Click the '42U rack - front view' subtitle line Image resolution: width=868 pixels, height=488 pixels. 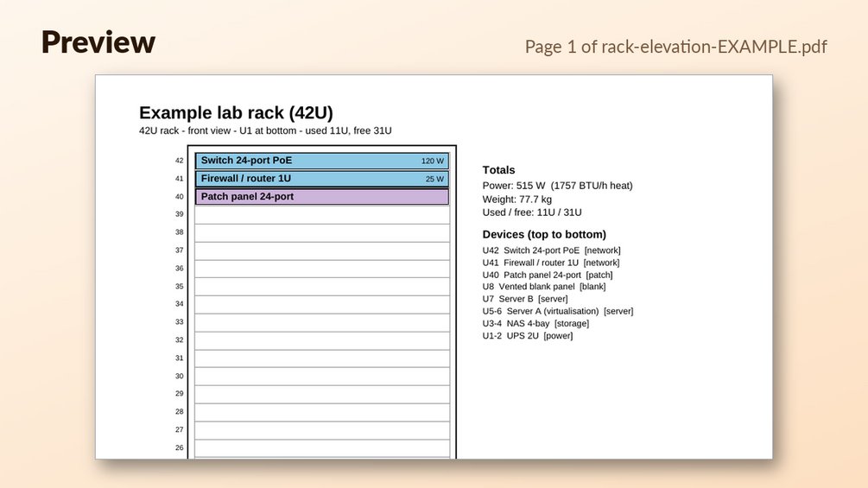coord(265,130)
